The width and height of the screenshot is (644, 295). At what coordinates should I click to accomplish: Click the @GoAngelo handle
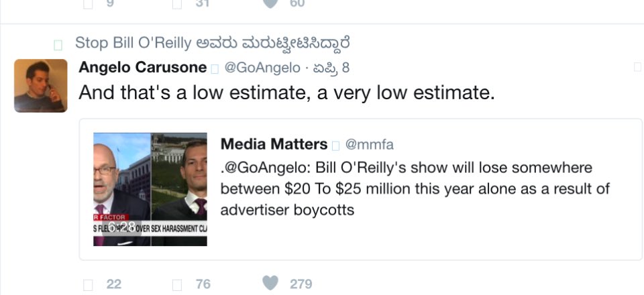[262, 68]
